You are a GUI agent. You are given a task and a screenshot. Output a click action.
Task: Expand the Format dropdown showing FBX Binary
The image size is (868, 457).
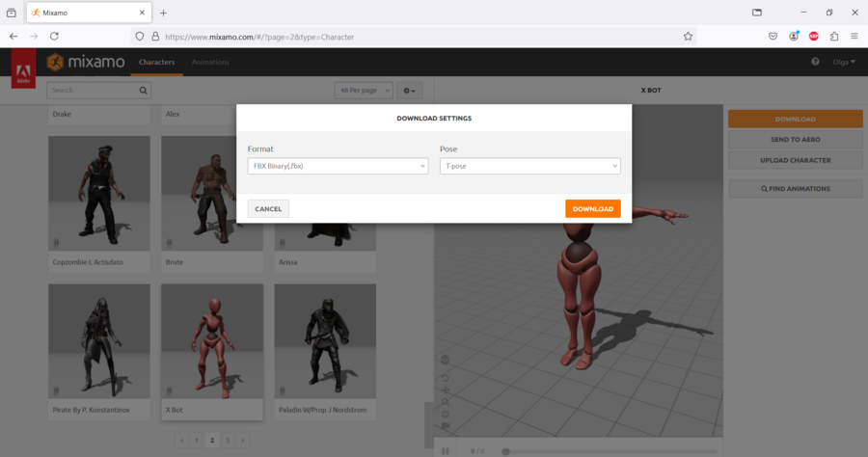338,166
